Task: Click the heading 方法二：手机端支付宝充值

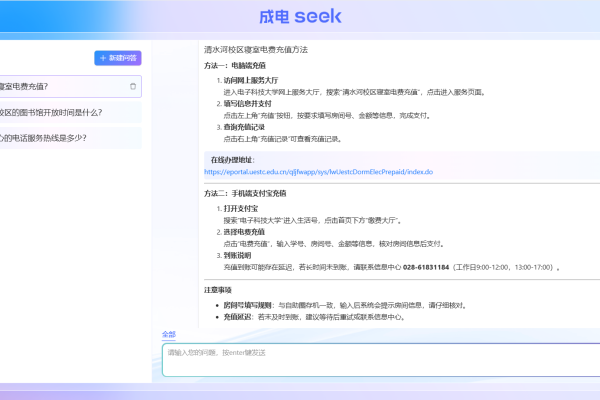Action: [x=245, y=193]
